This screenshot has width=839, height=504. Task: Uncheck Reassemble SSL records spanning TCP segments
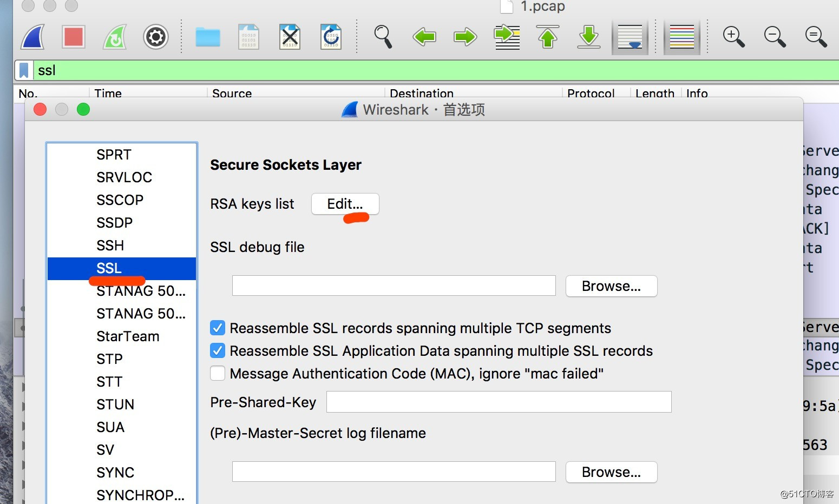pos(218,328)
